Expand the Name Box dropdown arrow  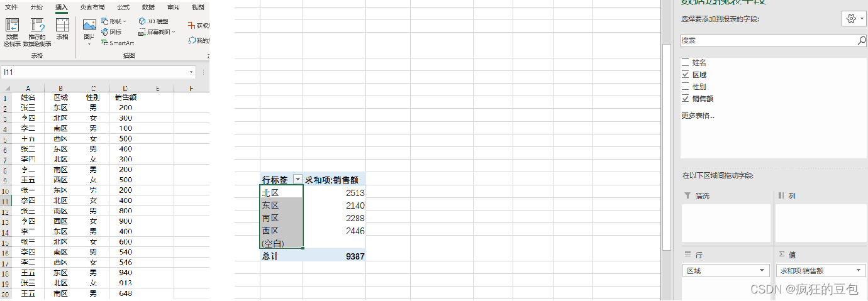pyautogui.click(x=191, y=72)
